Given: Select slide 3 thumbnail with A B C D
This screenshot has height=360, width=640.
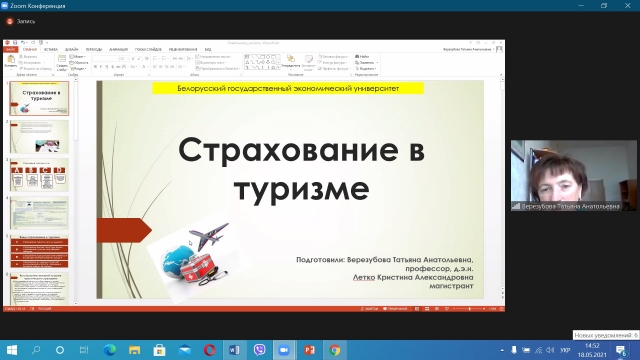Looking at the screenshot, I should coord(39,175).
